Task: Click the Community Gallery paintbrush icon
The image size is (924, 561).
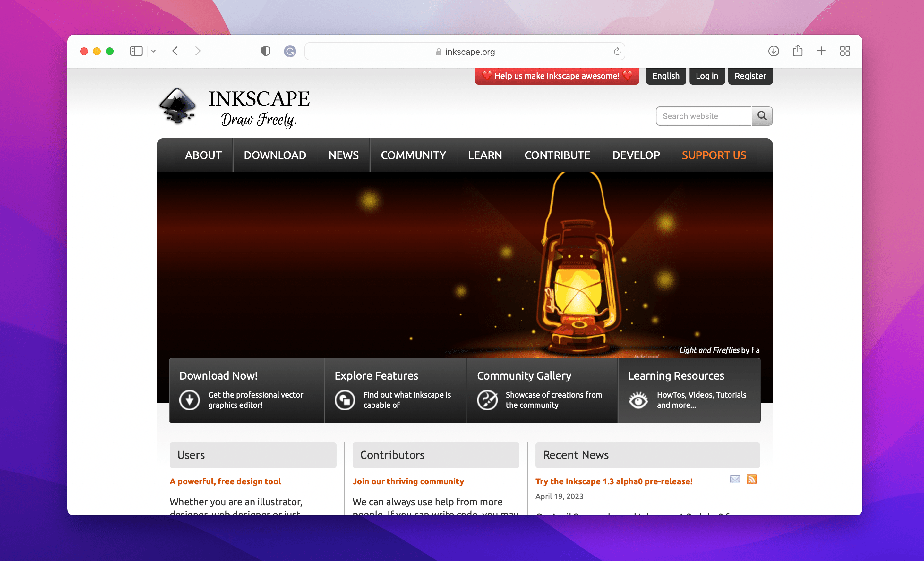Action: (488, 400)
